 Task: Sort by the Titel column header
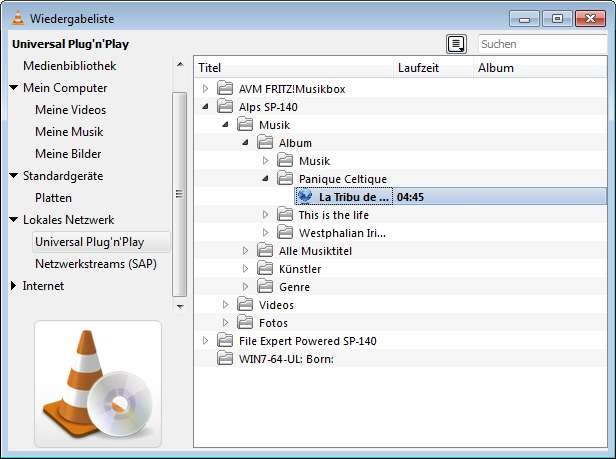295,68
